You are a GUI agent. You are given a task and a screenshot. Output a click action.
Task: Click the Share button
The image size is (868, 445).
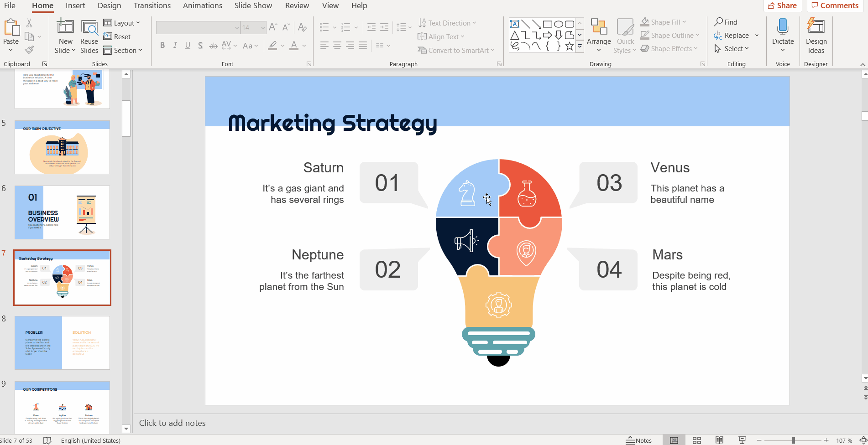pos(782,5)
